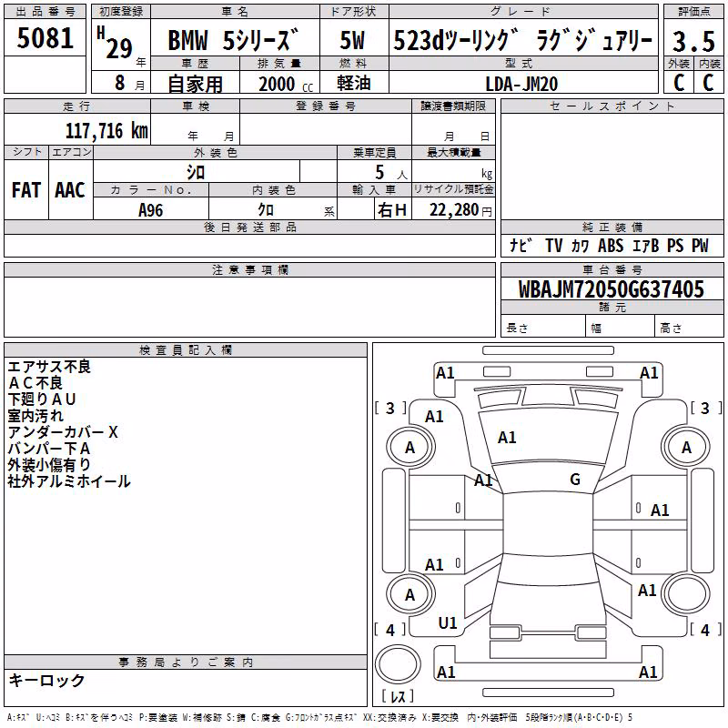Click the front-left wheel marked A
Viewport: 728px width, 728px height.
(x=410, y=448)
